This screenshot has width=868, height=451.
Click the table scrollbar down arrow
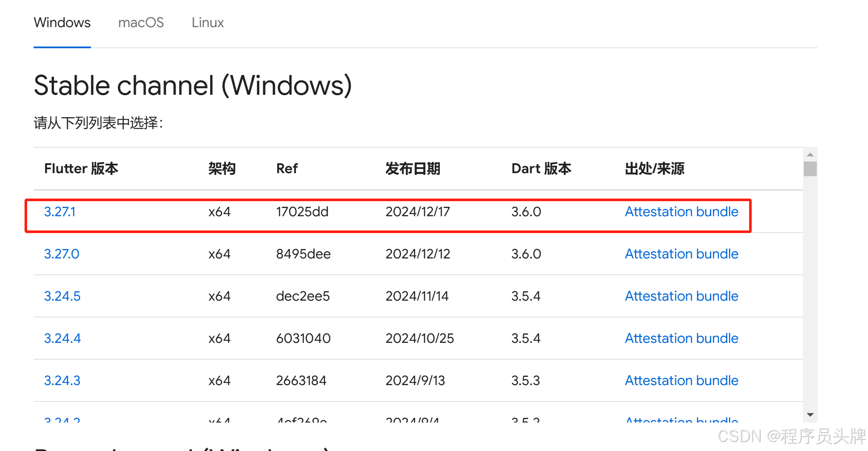click(810, 415)
